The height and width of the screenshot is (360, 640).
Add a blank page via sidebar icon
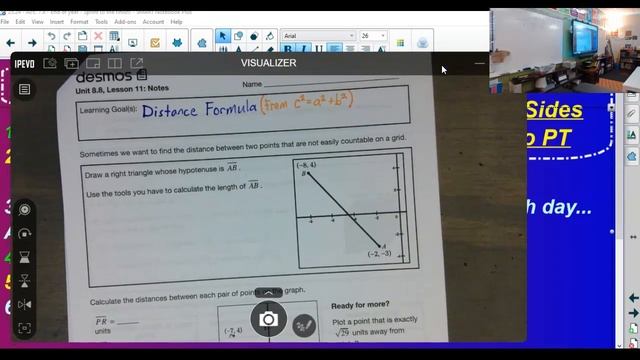pyautogui.click(x=633, y=328)
